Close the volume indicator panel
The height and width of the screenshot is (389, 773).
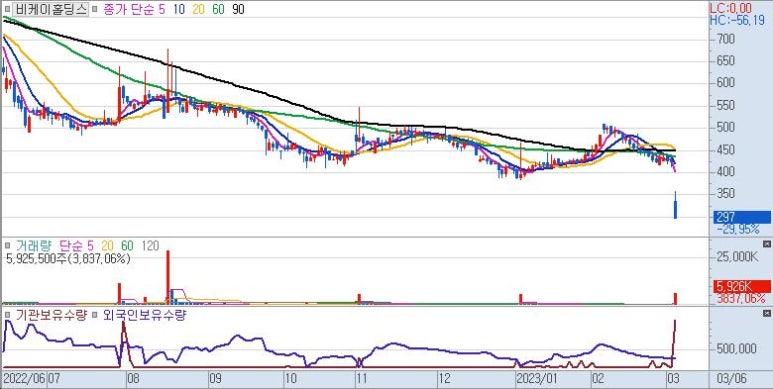767,244
